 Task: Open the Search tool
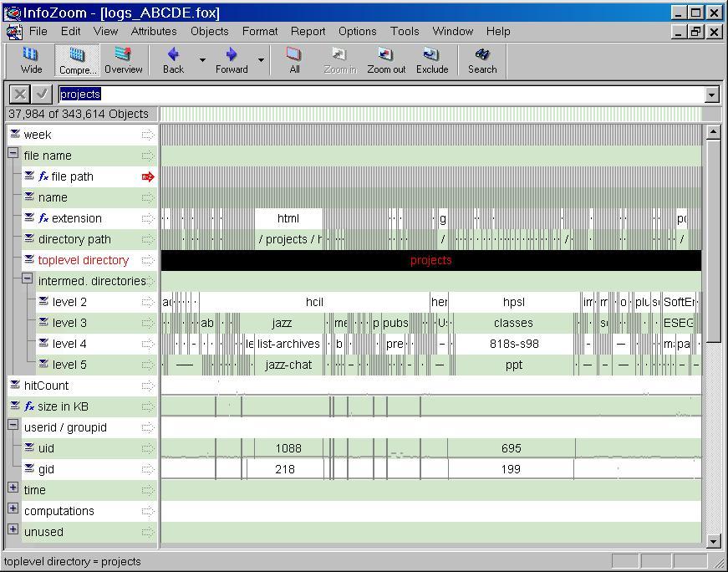pyautogui.click(x=482, y=60)
